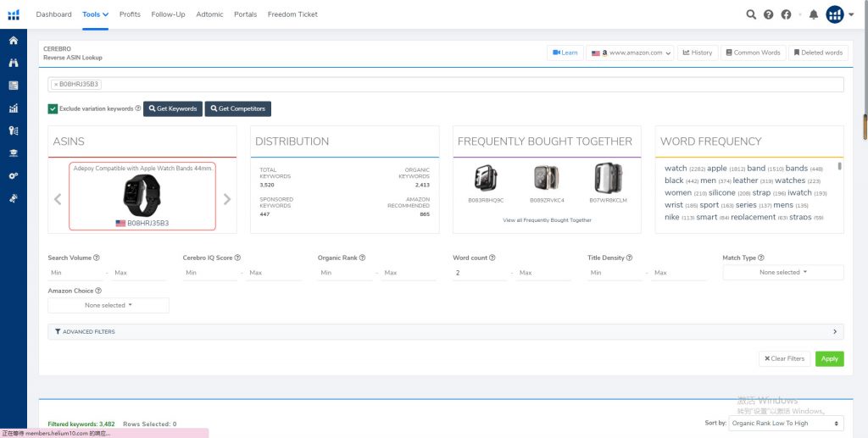The width and height of the screenshot is (868, 438).
Task: Open the Tools menu
Action: point(95,14)
